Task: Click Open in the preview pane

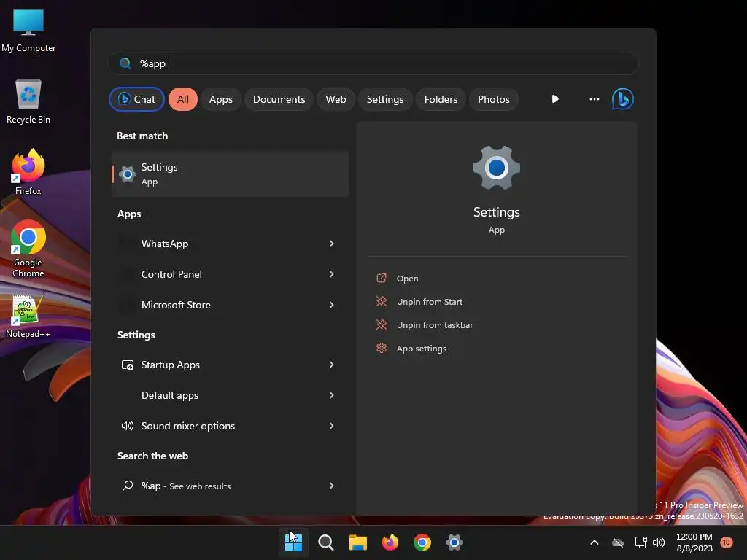Action: (407, 279)
